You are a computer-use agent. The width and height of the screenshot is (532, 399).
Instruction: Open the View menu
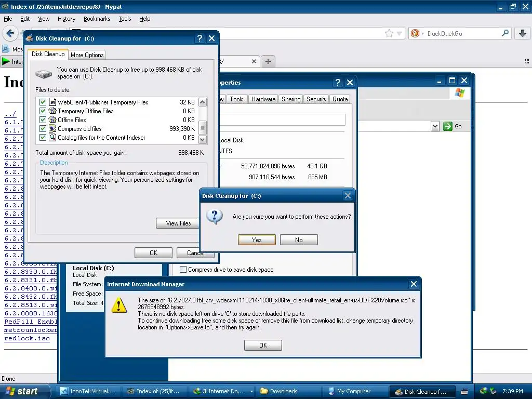pyautogui.click(x=44, y=19)
